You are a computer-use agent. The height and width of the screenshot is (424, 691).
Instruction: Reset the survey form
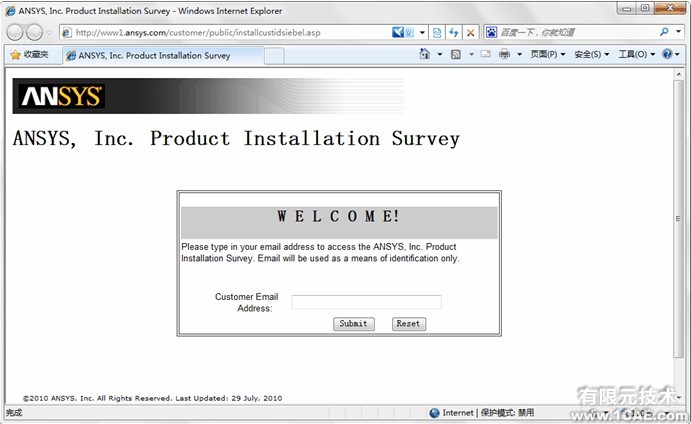click(x=409, y=324)
